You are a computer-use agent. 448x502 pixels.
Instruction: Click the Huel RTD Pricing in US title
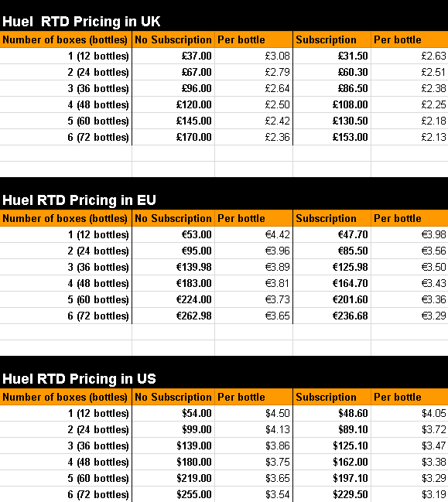point(79,379)
